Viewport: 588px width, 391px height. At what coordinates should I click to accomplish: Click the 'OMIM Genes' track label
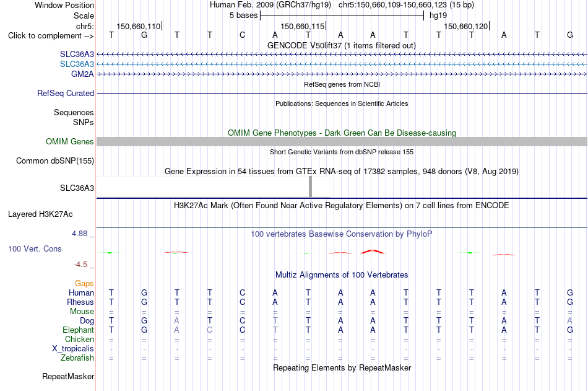[x=70, y=142]
